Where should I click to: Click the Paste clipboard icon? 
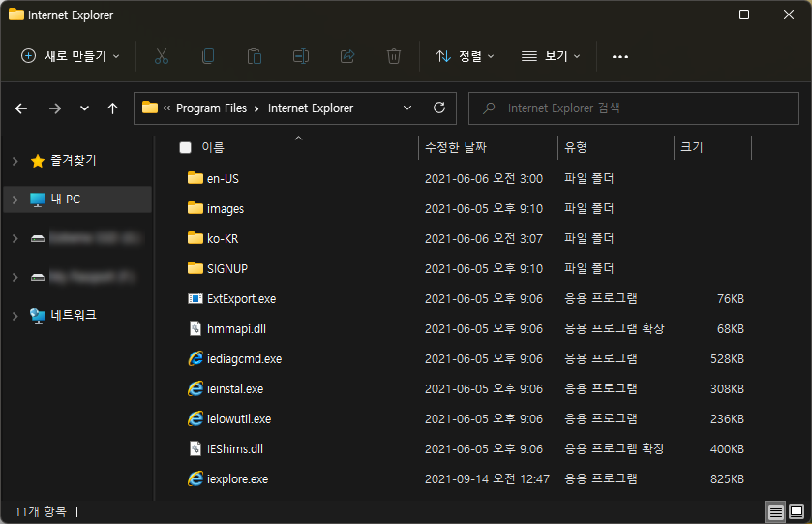click(x=255, y=56)
